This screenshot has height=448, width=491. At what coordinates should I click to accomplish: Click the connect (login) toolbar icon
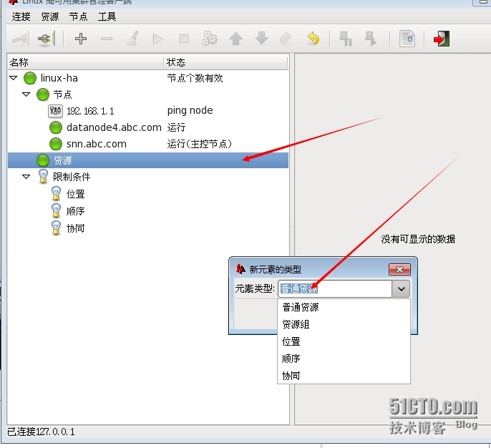[x=21, y=39]
